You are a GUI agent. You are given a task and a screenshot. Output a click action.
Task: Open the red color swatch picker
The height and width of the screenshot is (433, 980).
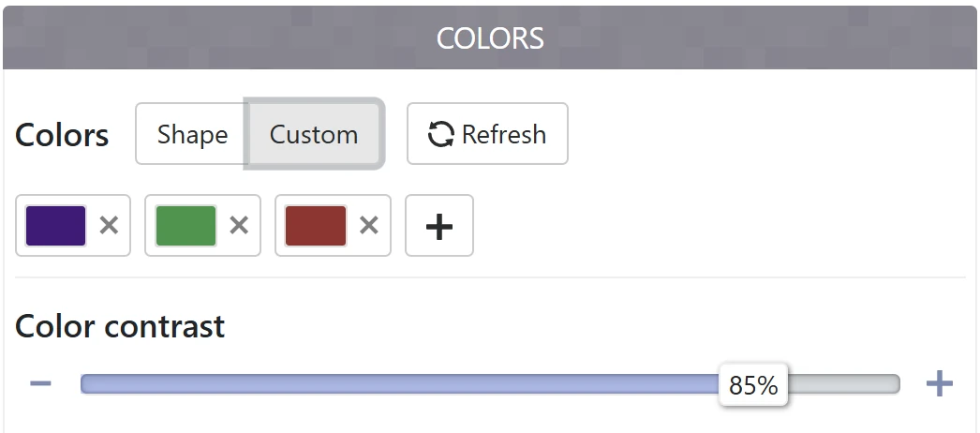coord(316,226)
